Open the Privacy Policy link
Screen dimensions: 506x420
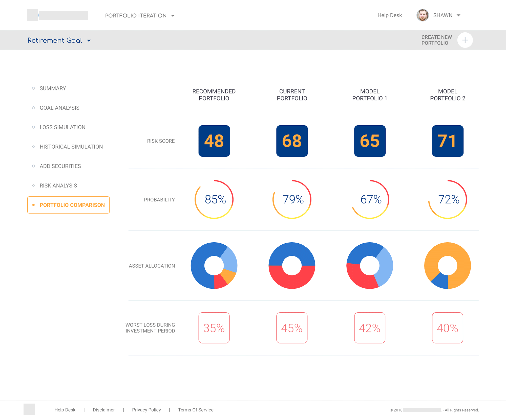point(146,410)
